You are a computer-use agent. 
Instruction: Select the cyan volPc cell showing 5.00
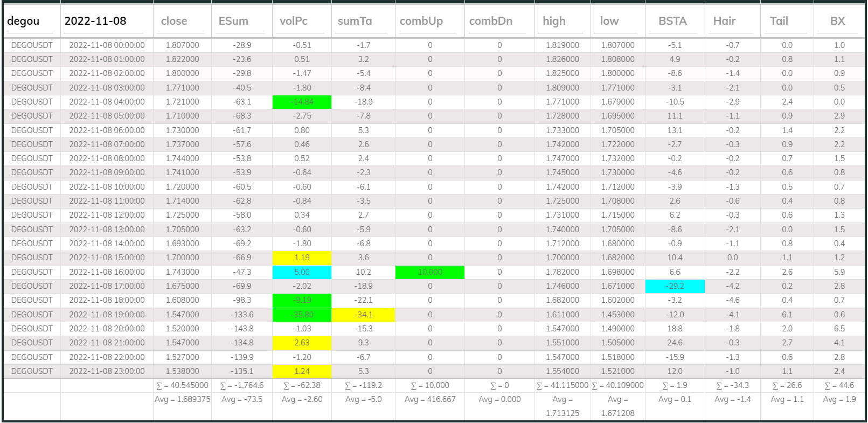pyautogui.click(x=302, y=272)
